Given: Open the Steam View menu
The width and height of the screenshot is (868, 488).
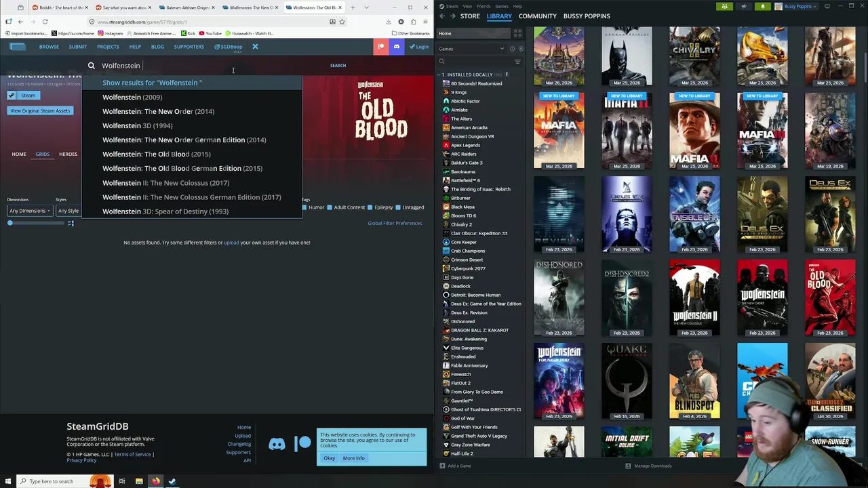Looking at the screenshot, I should [x=467, y=6].
